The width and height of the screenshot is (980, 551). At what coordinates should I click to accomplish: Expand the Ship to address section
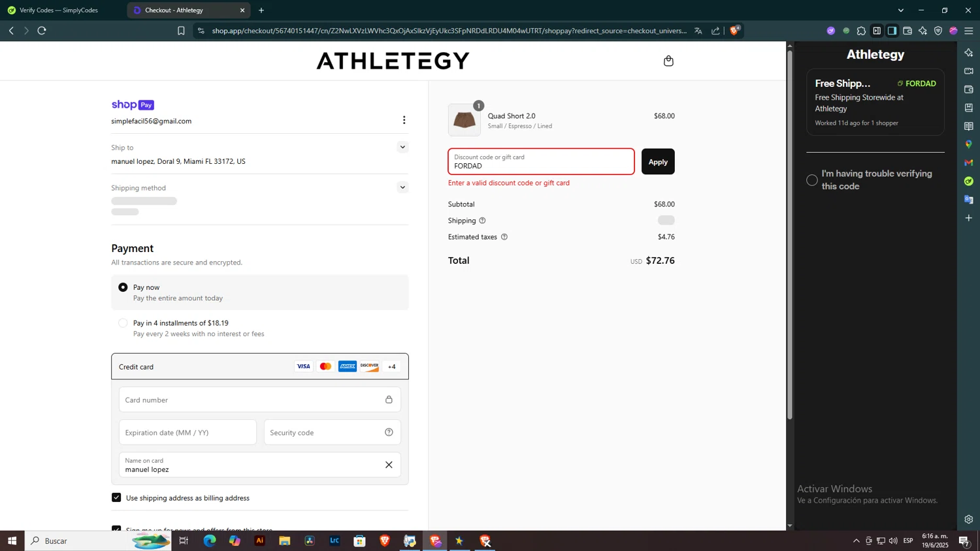click(402, 148)
